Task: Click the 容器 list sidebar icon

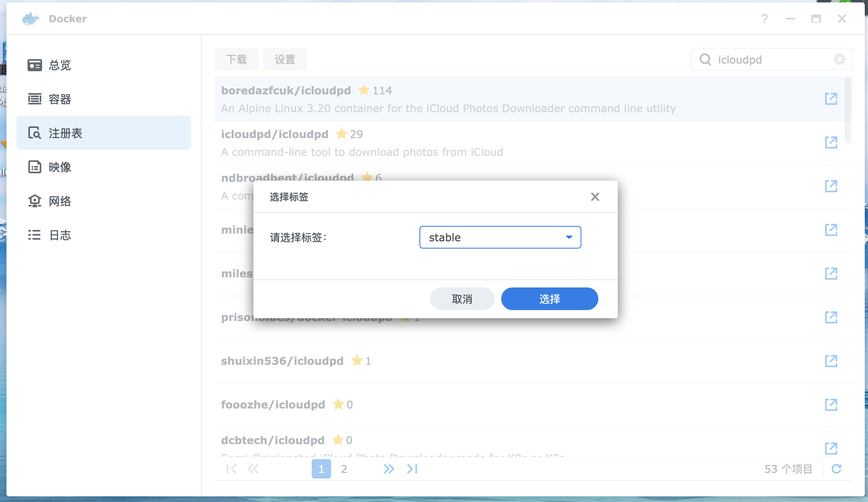Action: [34, 99]
